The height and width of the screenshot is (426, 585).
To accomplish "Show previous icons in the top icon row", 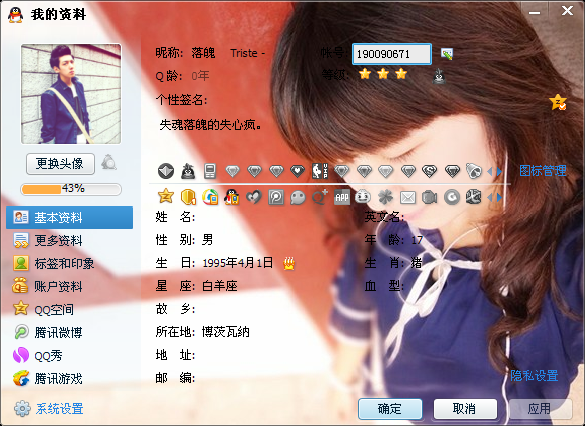I will point(490,172).
